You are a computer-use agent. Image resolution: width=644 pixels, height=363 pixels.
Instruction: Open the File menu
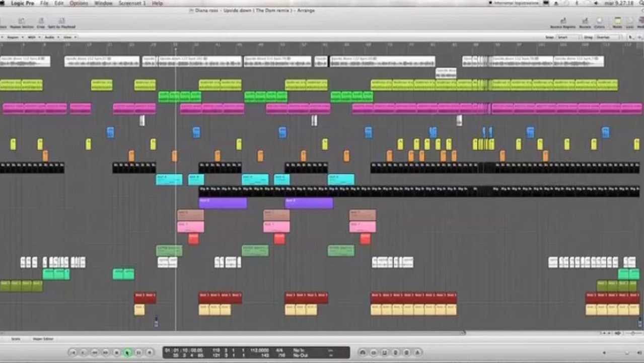click(x=44, y=3)
